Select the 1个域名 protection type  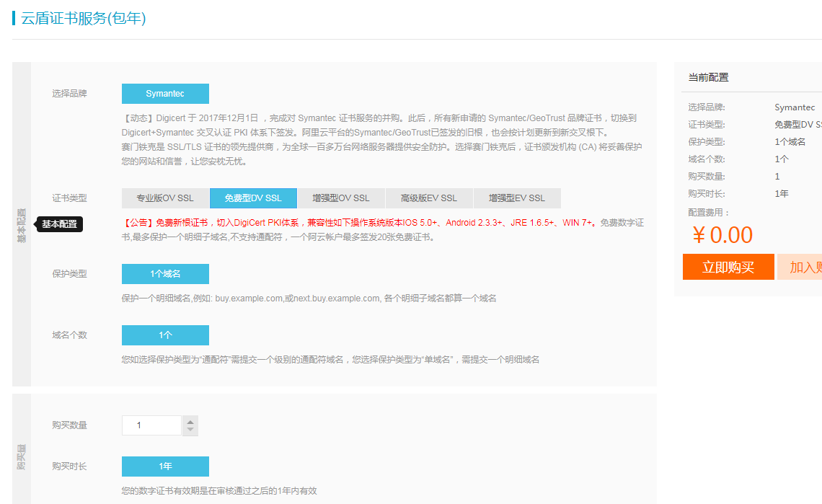165,274
